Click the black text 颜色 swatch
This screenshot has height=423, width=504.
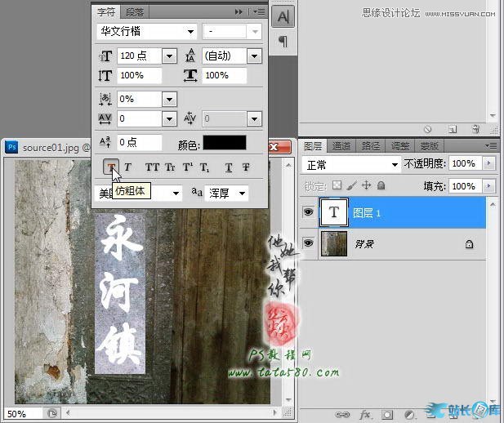[224, 141]
